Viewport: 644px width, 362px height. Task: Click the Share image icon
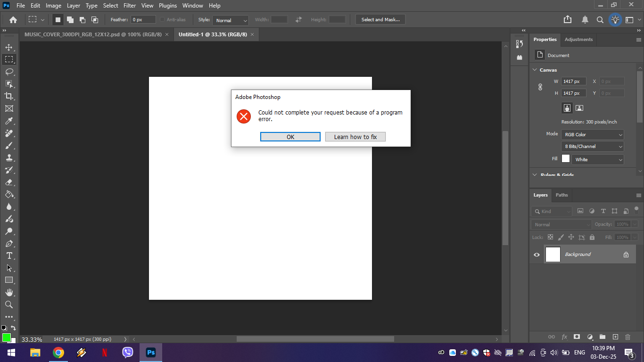567,19
